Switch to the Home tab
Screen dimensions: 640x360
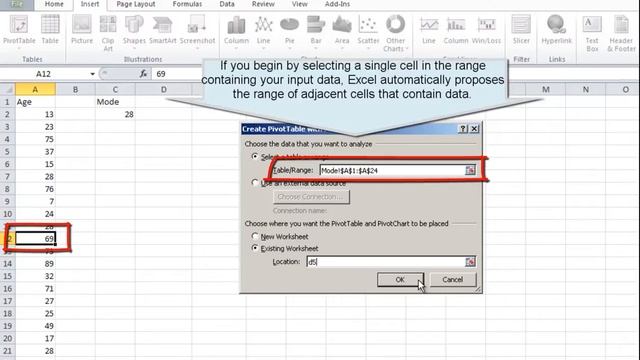pyautogui.click(x=54, y=4)
